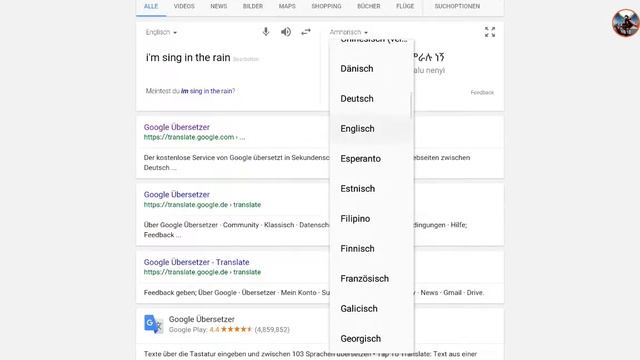Play the English text with the speaker icon
Viewport: 640px width, 360px height.
pos(286,32)
